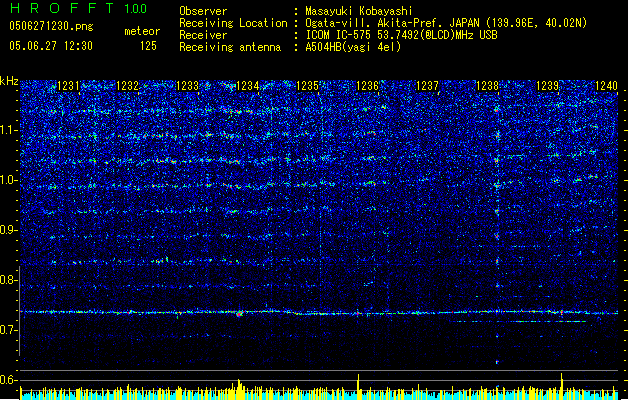
Task: Click the bright meteor echo near 1234 on carrier line
Action: 239,313
